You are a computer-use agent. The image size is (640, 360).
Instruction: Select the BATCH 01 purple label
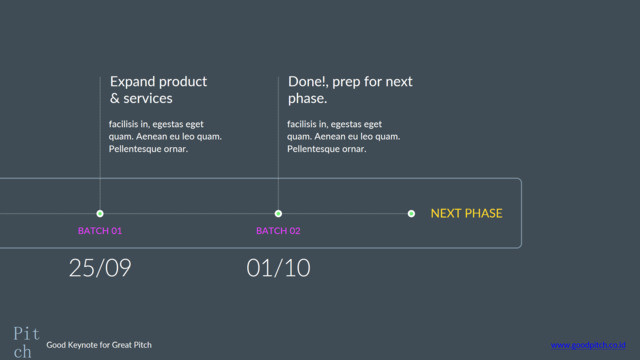(x=100, y=231)
